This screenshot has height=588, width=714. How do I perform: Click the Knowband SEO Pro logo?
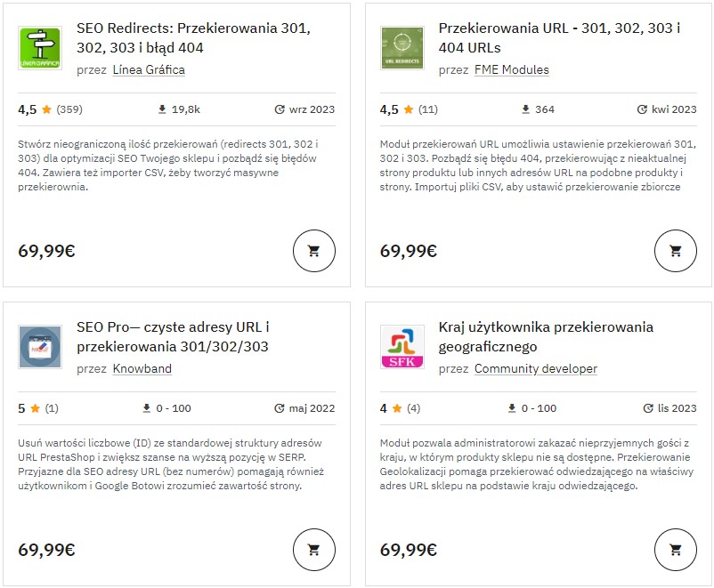point(40,348)
